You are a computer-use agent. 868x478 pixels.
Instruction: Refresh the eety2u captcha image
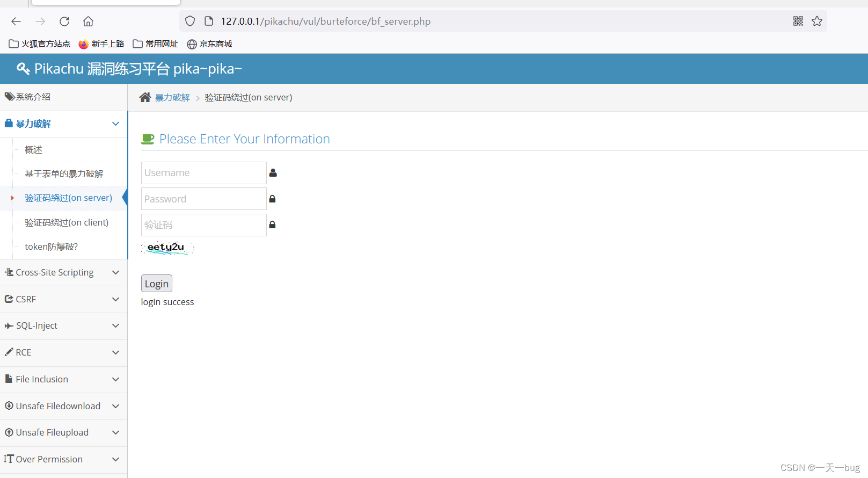167,248
